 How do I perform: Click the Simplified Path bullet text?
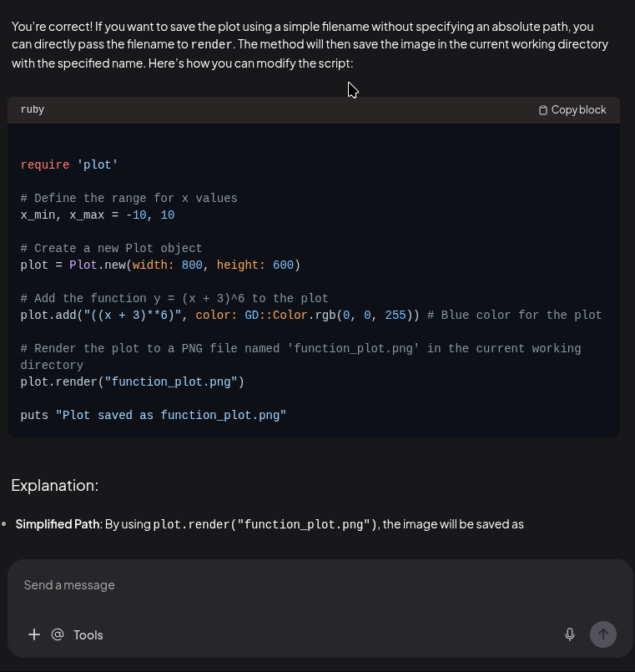click(x=58, y=524)
